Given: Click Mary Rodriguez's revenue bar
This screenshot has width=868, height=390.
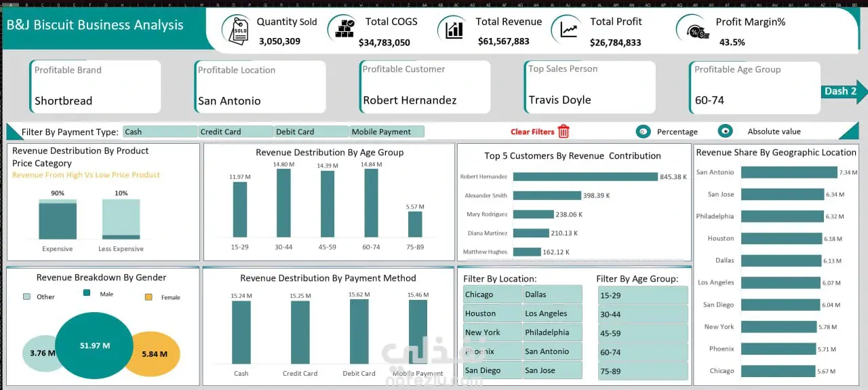Looking at the screenshot, I should (x=534, y=214).
